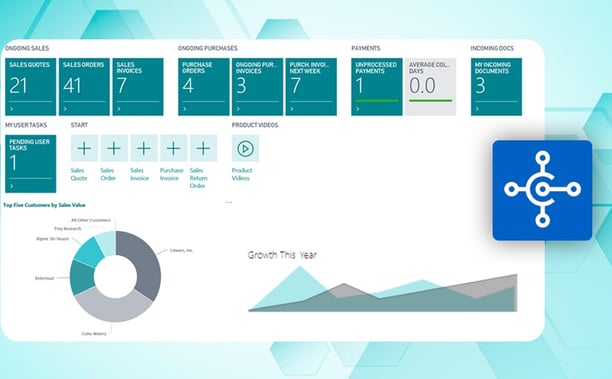612x379 pixels.
Task: Click the plus icon above Sales Return Order
Action: point(203,148)
